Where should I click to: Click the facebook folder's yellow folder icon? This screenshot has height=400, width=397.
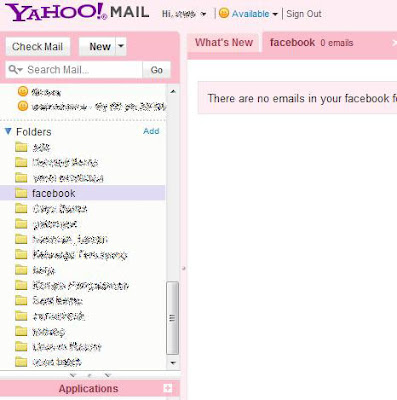coord(21,193)
